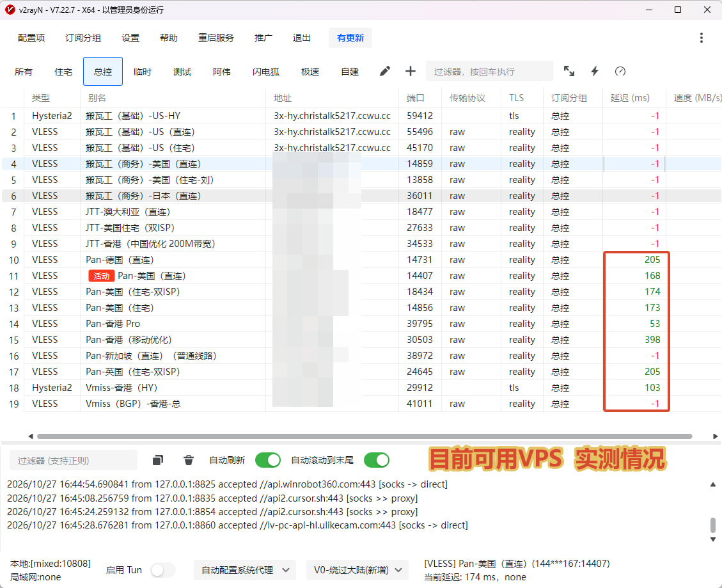722x588 pixels.
Task: Click left arrow of horizontal scrollbar
Action: pos(31,436)
